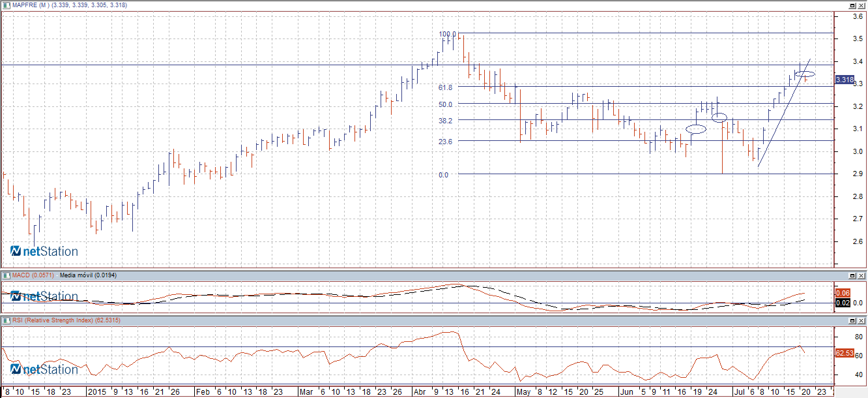The height and width of the screenshot is (398, 868).
Task: Click the 2015 year label on time axis
Action: [x=96, y=392]
